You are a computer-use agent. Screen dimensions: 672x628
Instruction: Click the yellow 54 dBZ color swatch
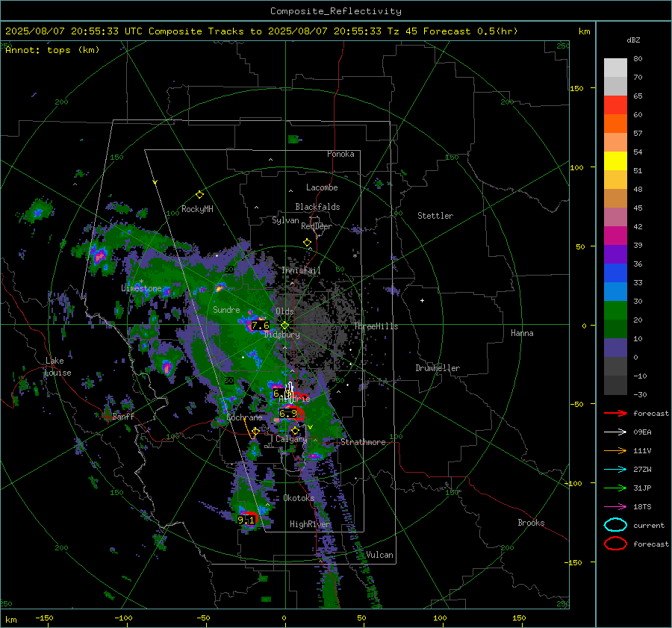pyautogui.click(x=615, y=161)
